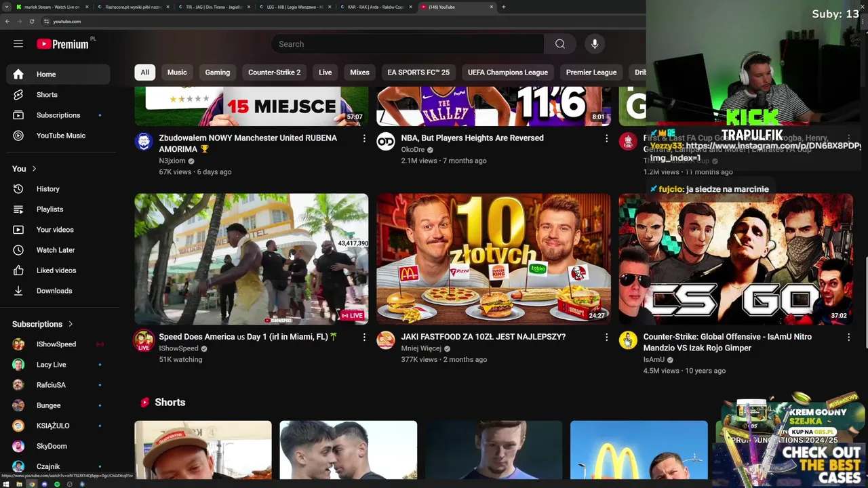Image resolution: width=868 pixels, height=488 pixels.
Task: Open Speed Does America live thumbnail
Action: [x=252, y=259]
